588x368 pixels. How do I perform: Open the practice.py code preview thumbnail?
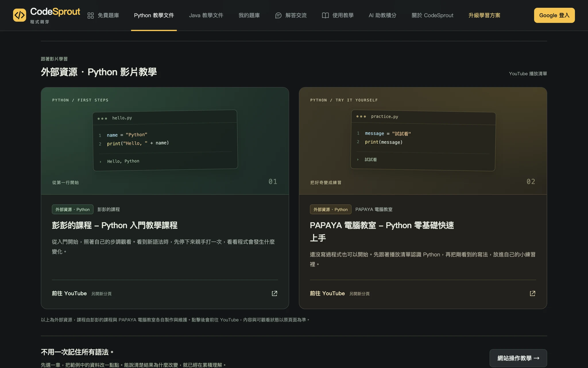[423, 140]
